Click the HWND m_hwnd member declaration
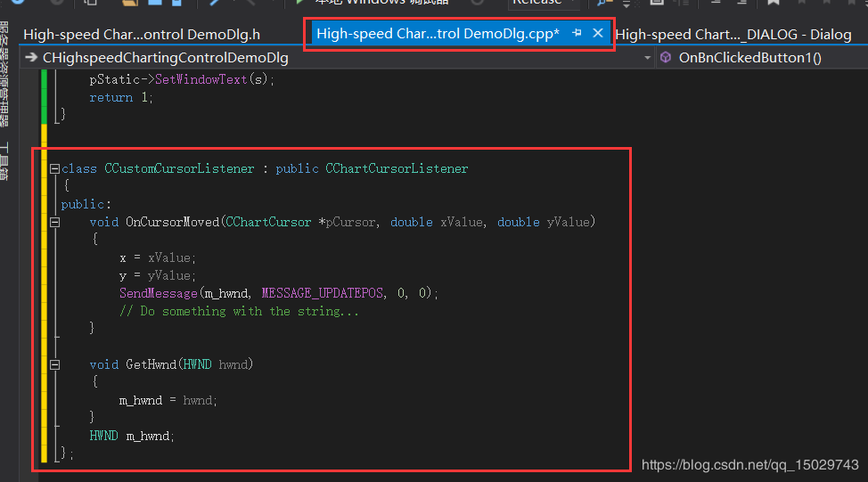The width and height of the screenshot is (868, 482). pyautogui.click(x=132, y=436)
